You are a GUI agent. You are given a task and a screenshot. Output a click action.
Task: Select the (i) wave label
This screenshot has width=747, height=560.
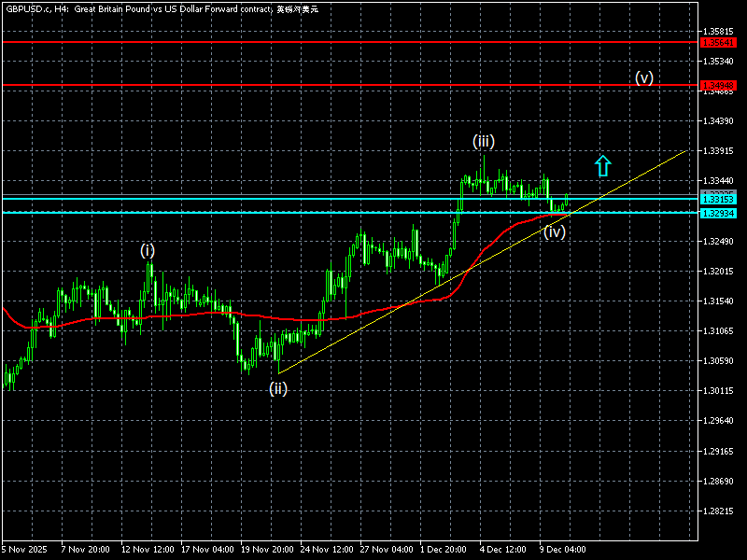click(148, 250)
